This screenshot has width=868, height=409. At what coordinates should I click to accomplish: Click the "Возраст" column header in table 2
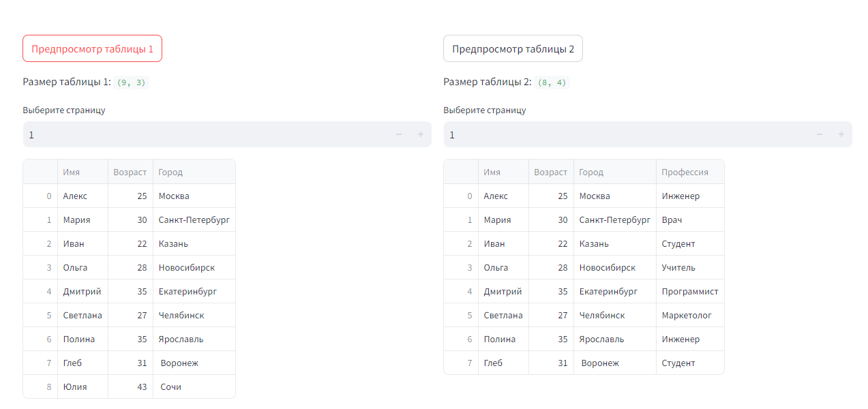551,172
